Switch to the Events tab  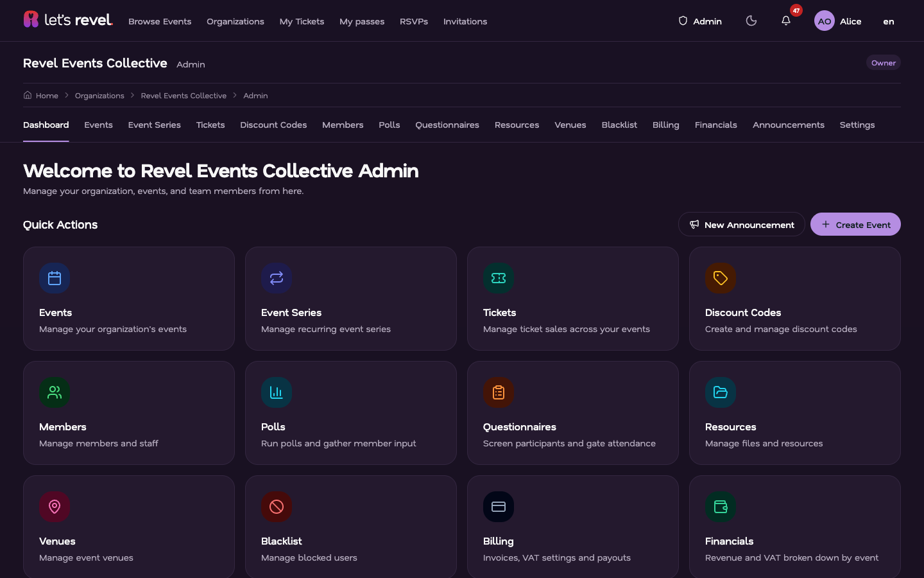click(x=98, y=125)
